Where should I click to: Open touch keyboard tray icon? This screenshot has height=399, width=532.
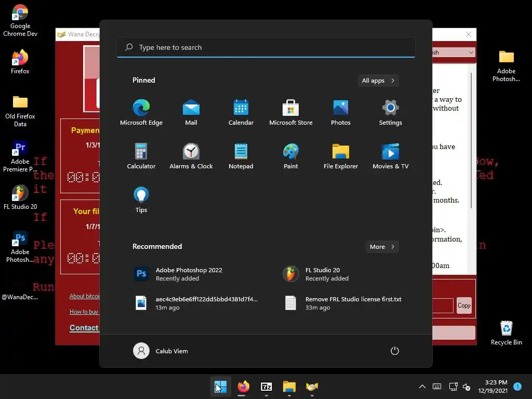tap(437, 387)
